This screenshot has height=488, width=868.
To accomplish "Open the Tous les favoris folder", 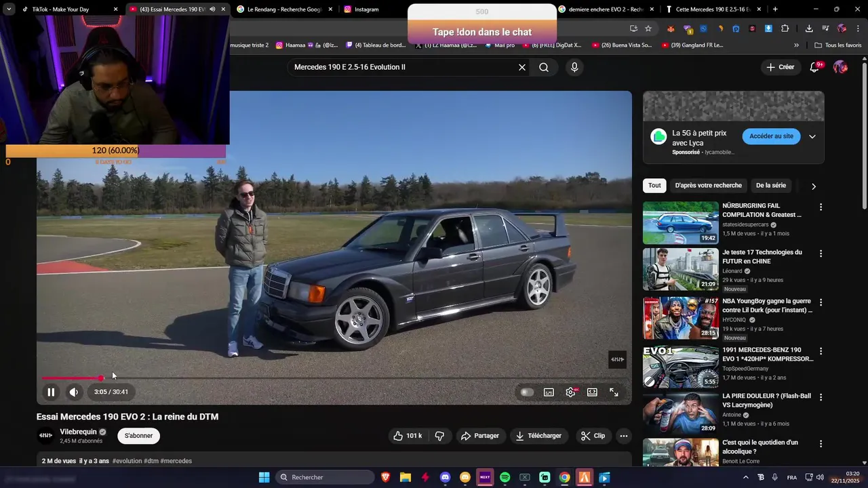I will pos(837,45).
